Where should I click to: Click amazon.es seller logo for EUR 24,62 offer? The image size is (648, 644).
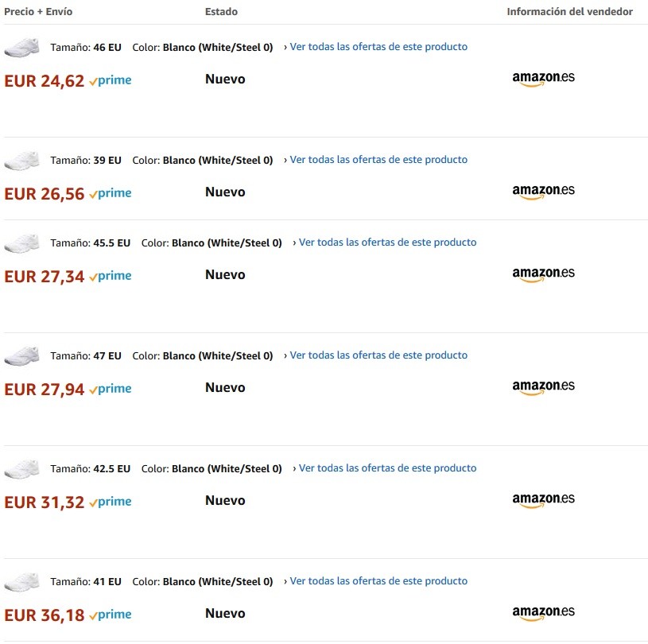[x=543, y=79]
